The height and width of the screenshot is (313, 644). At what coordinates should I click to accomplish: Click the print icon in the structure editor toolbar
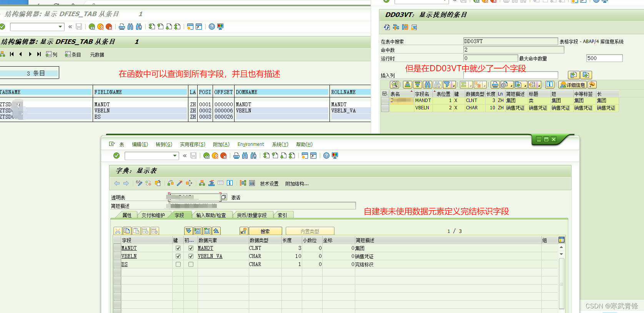coord(122,27)
